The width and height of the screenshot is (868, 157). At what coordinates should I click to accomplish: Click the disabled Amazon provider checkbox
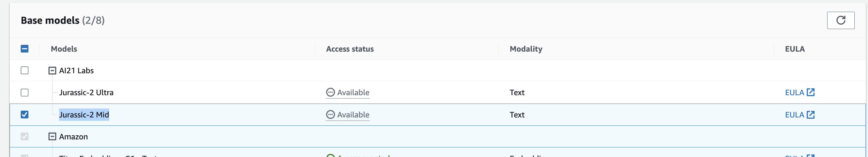point(25,137)
